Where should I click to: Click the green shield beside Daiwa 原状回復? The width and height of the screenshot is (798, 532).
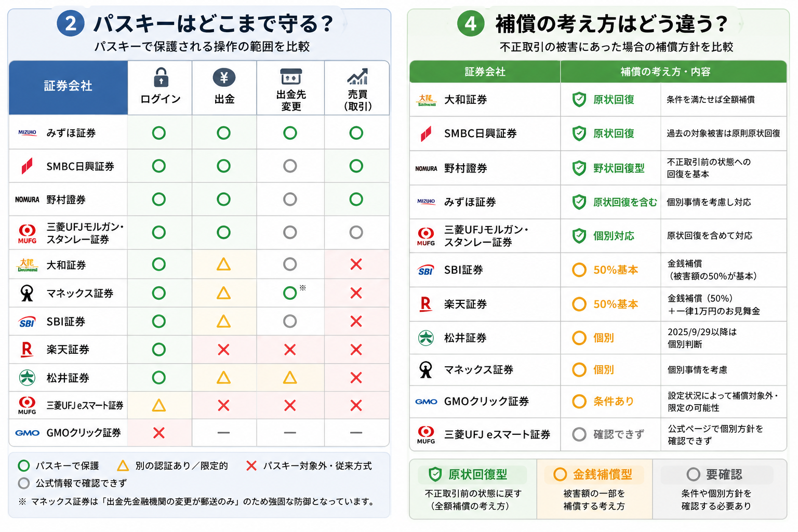[579, 100]
